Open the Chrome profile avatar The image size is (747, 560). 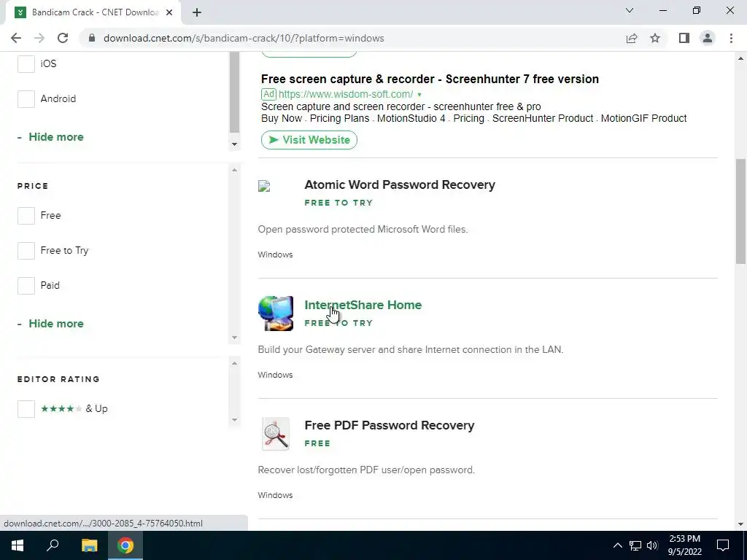tap(708, 38)
